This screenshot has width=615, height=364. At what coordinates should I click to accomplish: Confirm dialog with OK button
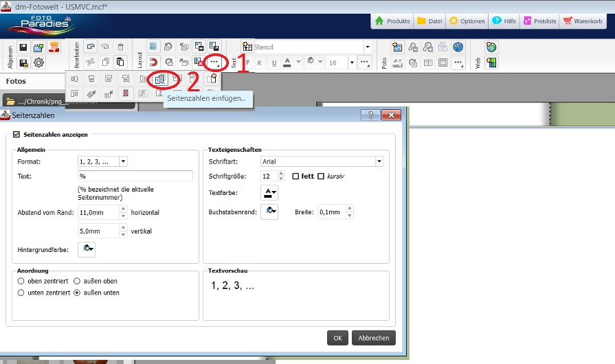click(337, 337)
